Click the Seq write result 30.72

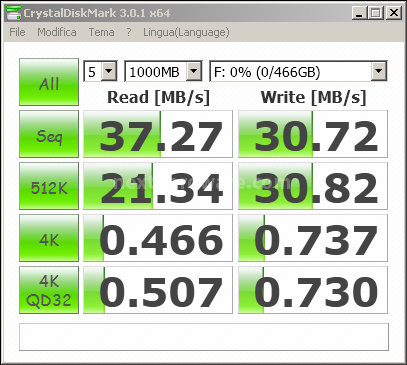[x=313, y=134]
